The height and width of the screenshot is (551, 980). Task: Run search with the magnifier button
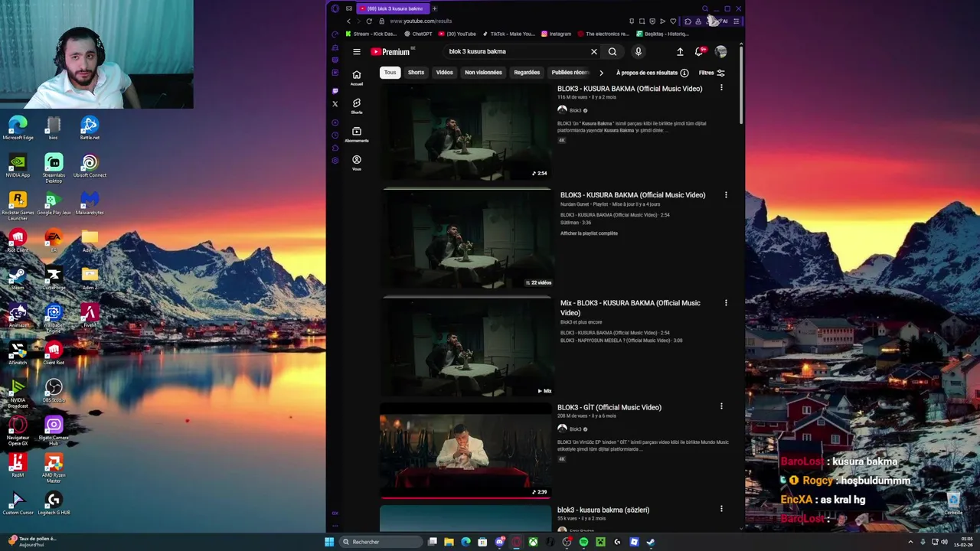[612, 52]
